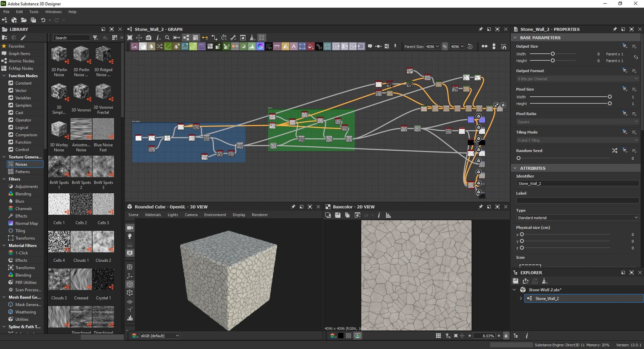
Task: Open the Renderer menu in 3D view
Action: tap(260, 215)
